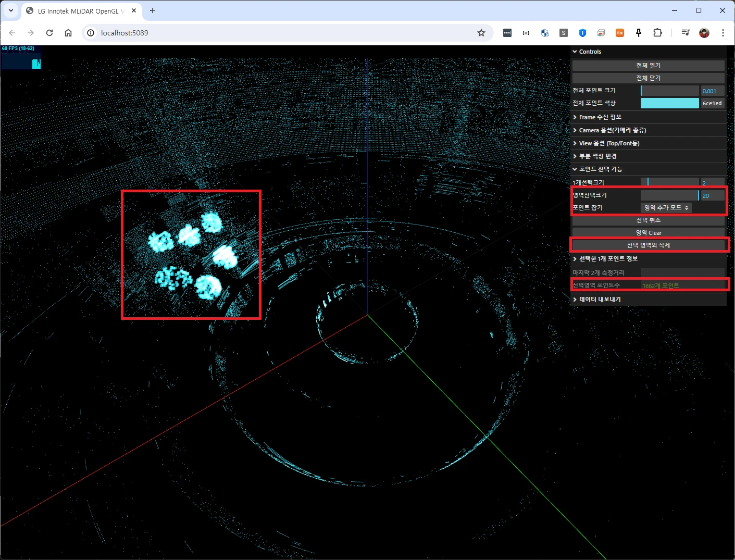Click the localhost:5089 address bar
735x560 pixels.
[288, 33]
